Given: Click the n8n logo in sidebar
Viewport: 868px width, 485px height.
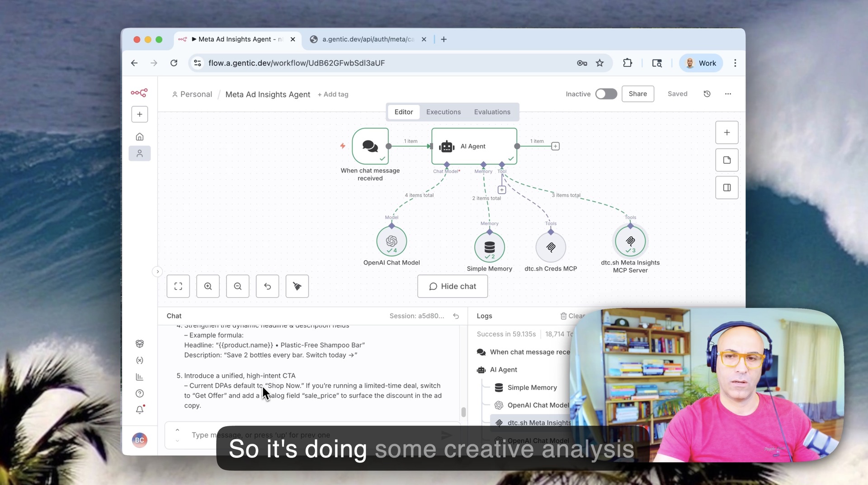Looking at the screenshot, I should (139, 93).
